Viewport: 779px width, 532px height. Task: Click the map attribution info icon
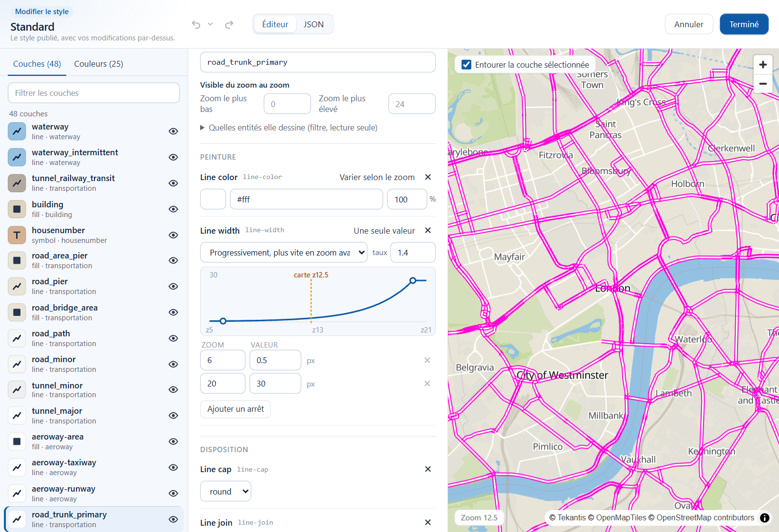coord(765,518)
